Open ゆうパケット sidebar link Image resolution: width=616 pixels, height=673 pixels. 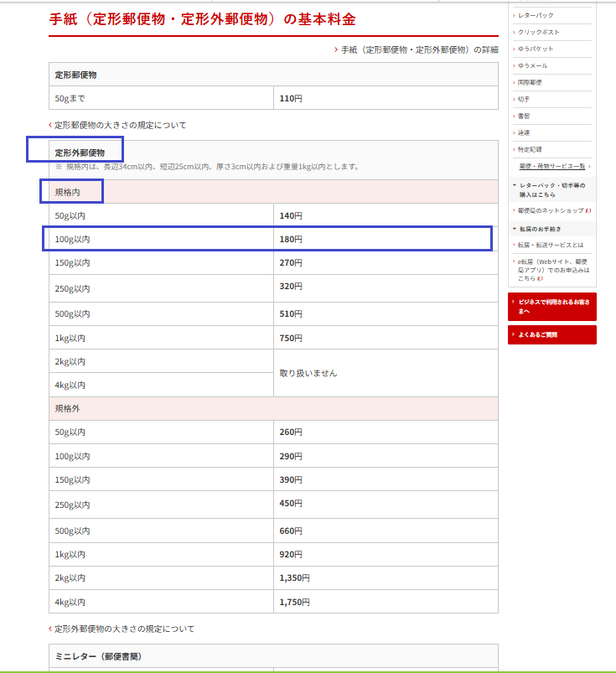coord(536,49)
